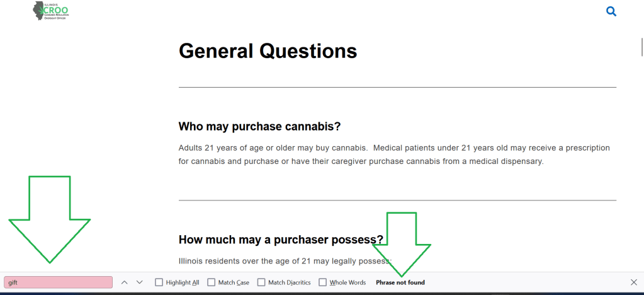Click the blue search magnifier icon
This screenshot has height=295, width=644.
point(611,11)
